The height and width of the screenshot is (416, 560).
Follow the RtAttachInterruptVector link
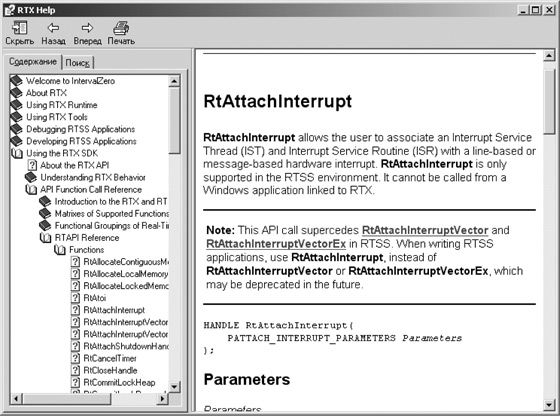[x=425, y=230]
